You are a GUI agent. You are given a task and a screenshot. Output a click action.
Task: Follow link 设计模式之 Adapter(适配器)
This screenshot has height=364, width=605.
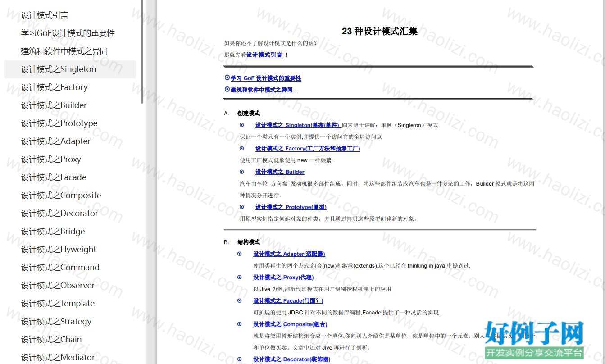(289, 254)
